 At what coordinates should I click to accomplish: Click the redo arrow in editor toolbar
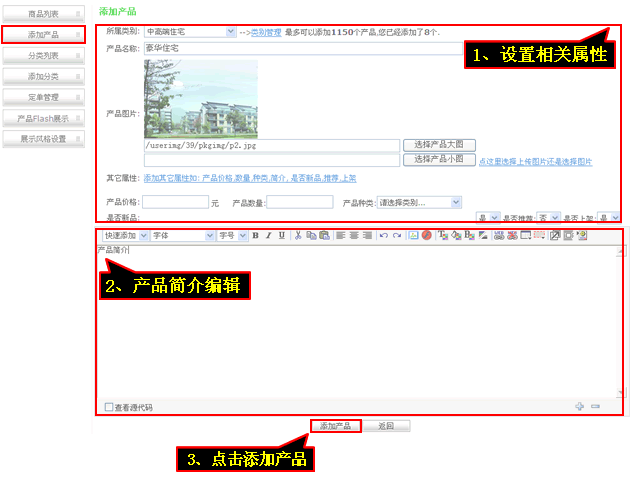click(x=397, y=236)
